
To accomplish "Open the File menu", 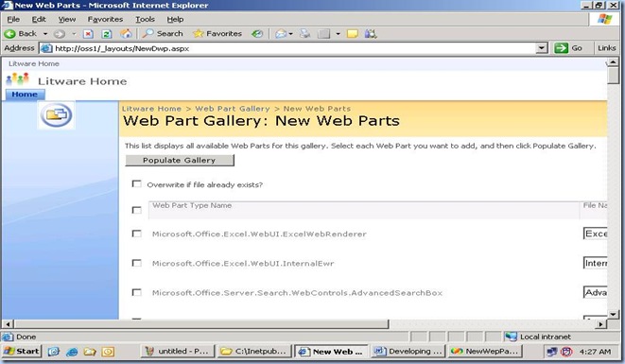I will tap(13, 19).
